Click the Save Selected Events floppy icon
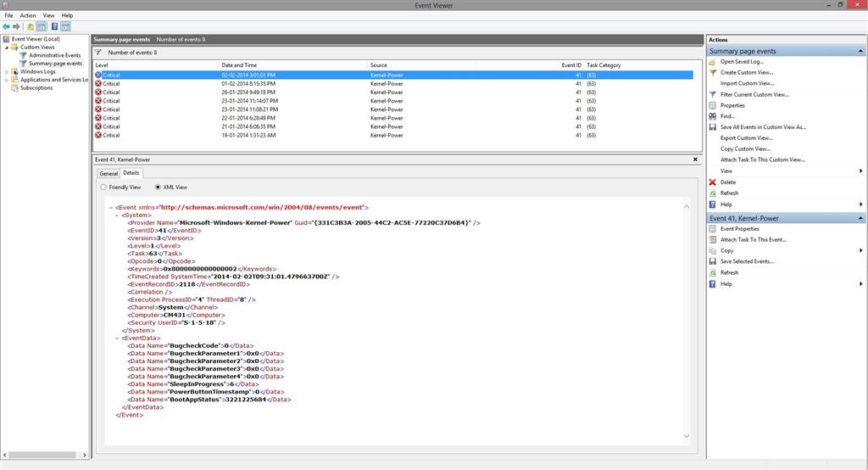Viewport: 868px width, 470px height. pyautogui.click(x=712, y=261)
